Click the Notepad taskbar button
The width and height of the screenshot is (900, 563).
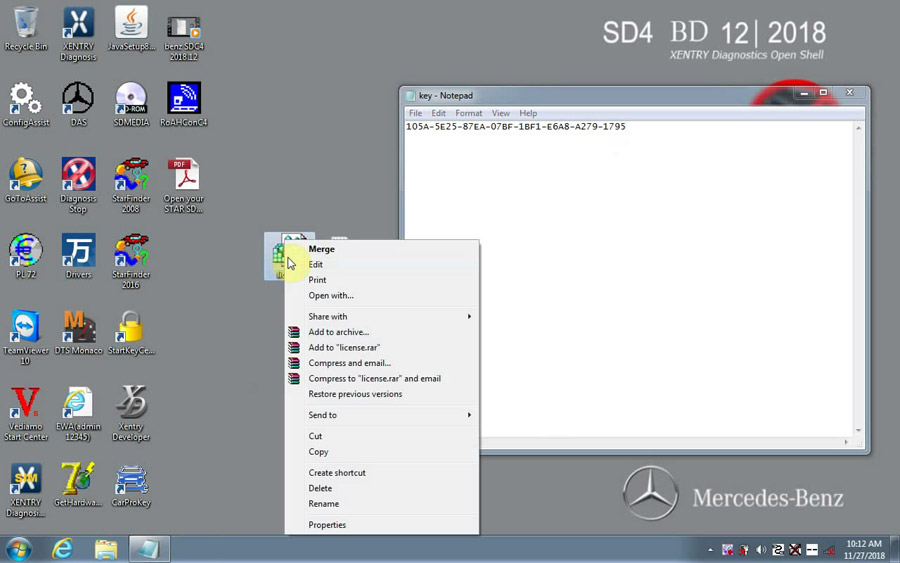pyautogui.click(x=149, y=549)
